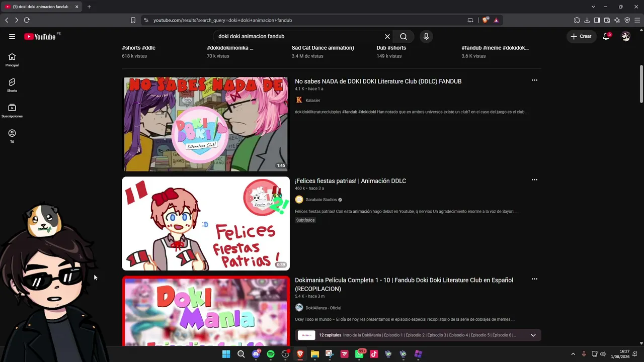Screen dimensions: 644x362
Task: Open TikTok from the taskbar
Action: (374, 354)
